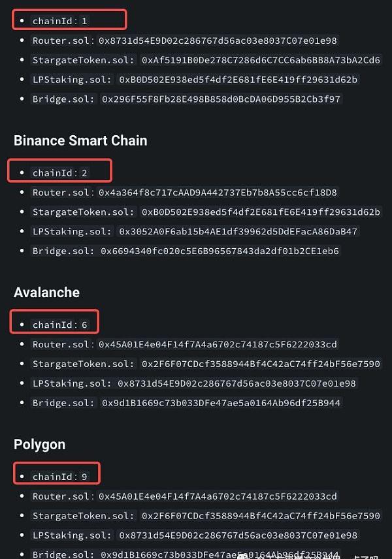Screen dimensions: 392x559
Task: Select the LPStaking.sol address under Avalanche
Action: tap(238, 383)
